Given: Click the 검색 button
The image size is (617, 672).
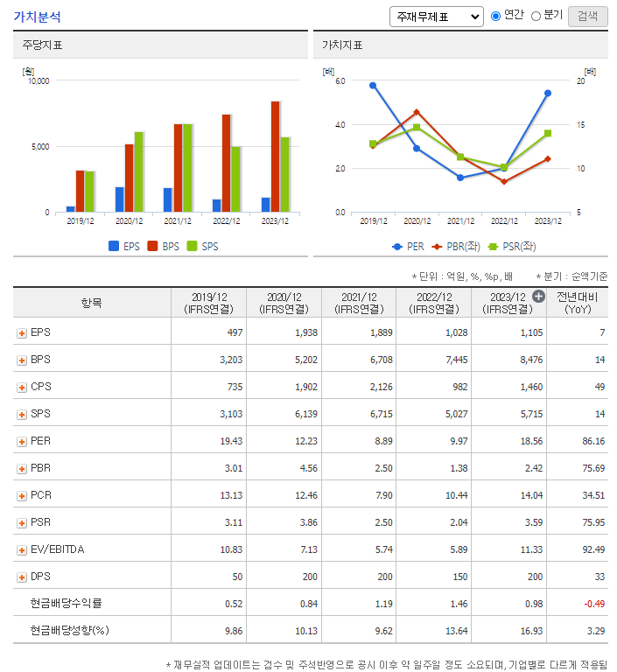Looking at the screenshot, I should (587, 17).
